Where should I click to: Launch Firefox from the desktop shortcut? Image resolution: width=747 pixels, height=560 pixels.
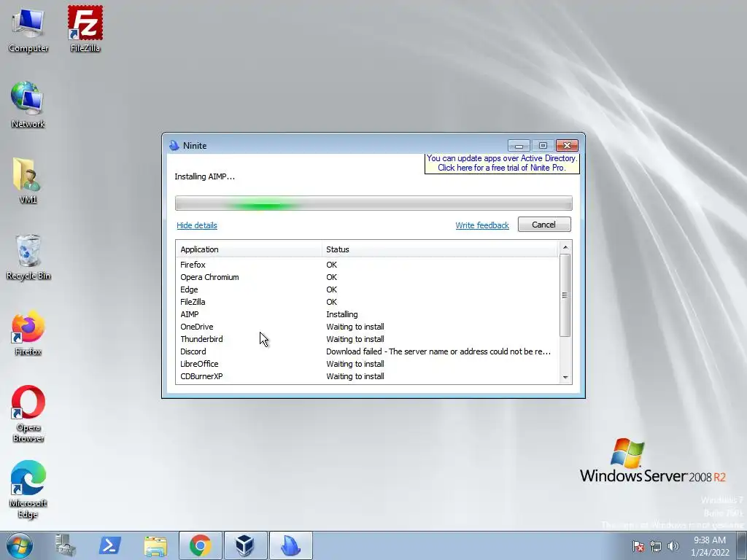pyautogui.click(x=28, y=332)
